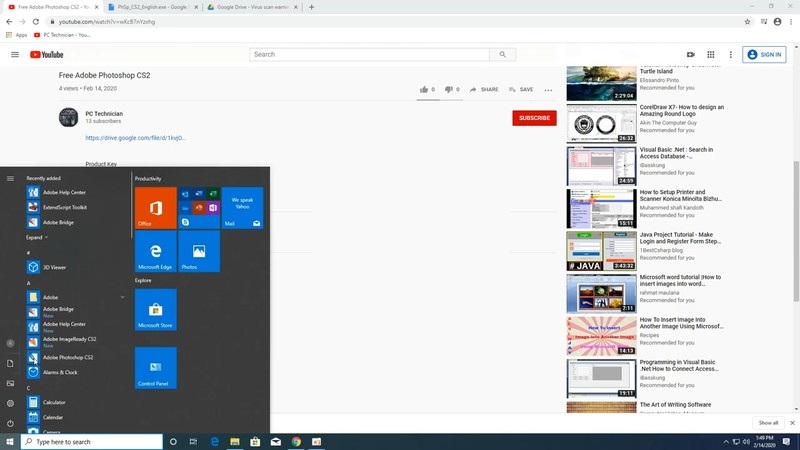Open the Office tile
The width and height of the screenshot is (800, 450).
click(155, 208)
